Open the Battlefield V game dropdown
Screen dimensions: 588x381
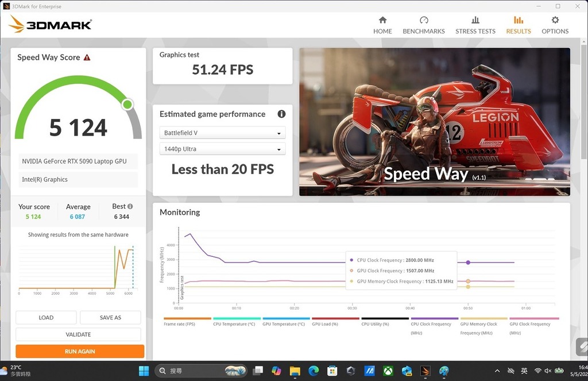tap(222, 133)
